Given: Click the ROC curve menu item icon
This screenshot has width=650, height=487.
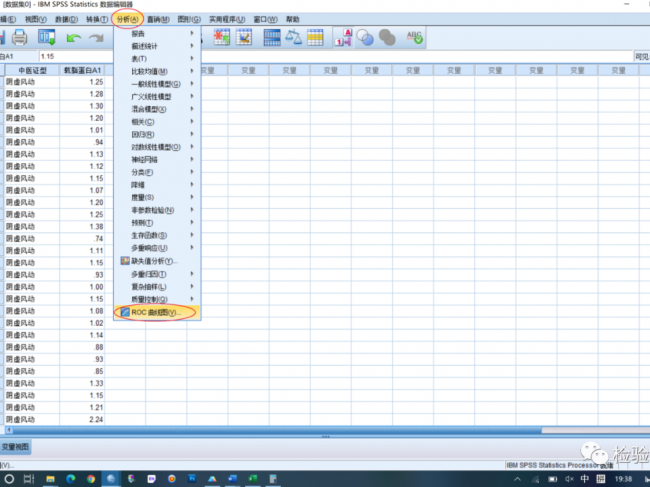Looking at the screenshot, I should click(125, 312).
